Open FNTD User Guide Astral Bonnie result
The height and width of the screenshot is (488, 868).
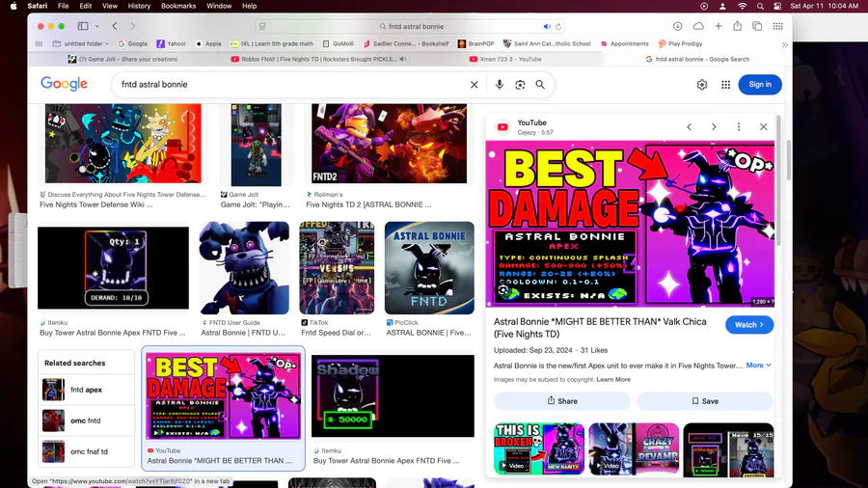(244, 268)
